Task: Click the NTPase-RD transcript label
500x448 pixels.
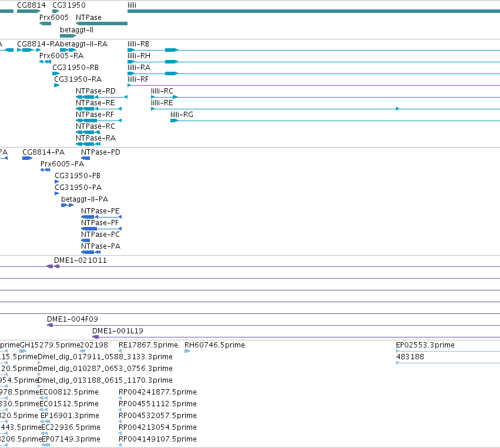Action: (96, 91)
